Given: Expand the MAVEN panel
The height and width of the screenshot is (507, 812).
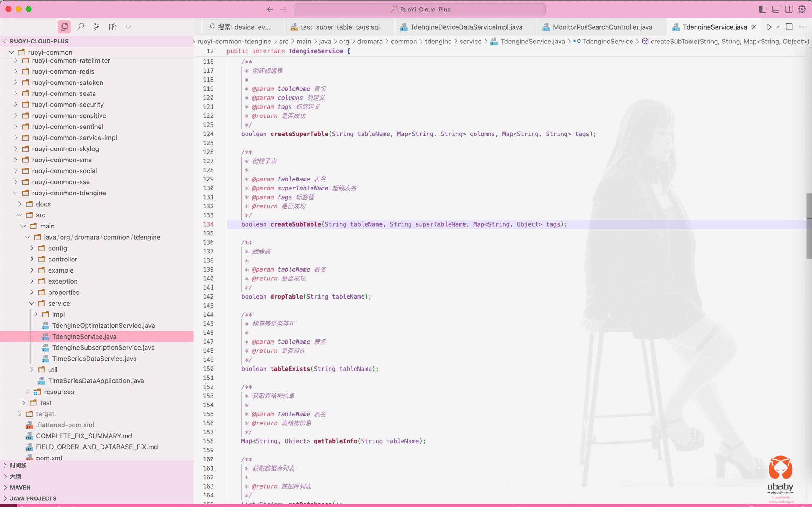Looking at the screenshot, I should pyautogui.click(x=97, y=488).
